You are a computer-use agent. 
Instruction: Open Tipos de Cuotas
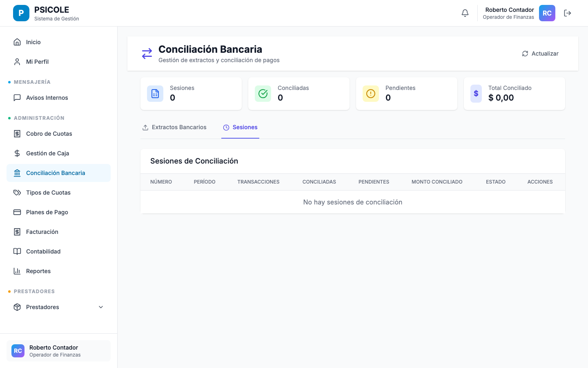click(58, 193)
